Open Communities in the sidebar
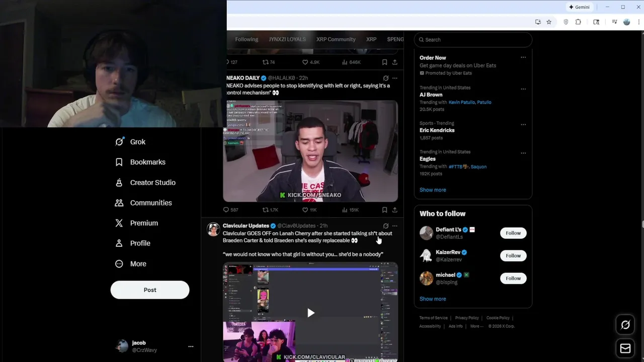644x362 pixels. 143,203
